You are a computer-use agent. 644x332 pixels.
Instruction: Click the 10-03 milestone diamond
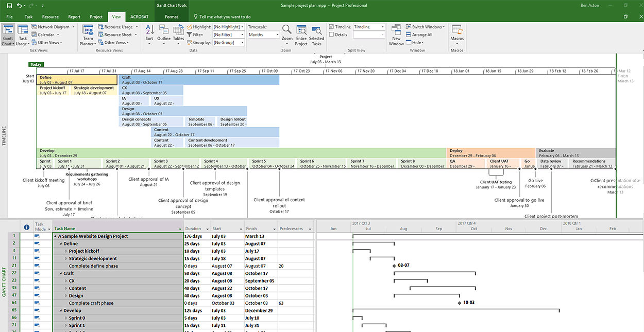tap(460, 303)
